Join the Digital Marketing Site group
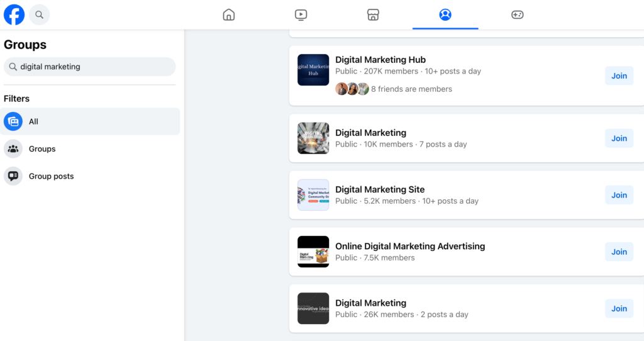The width and height of the screenshot is (644, 341). pos(619,195)
